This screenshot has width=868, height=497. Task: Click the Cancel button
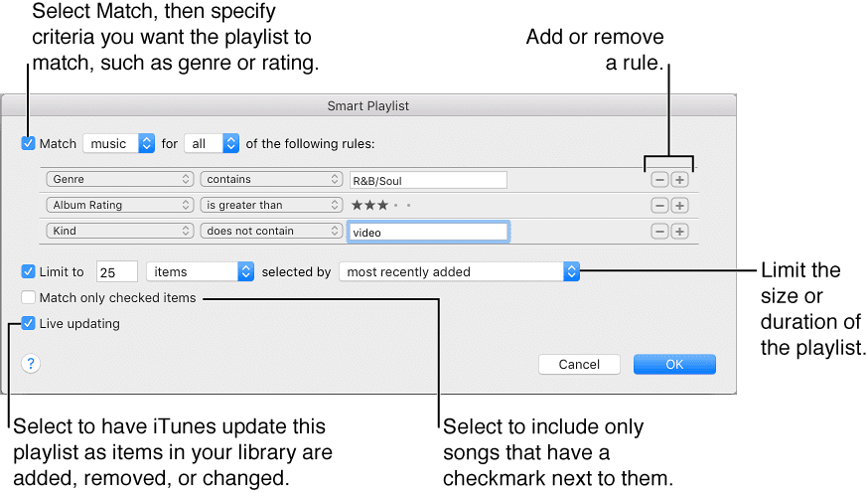(x=579, y=364)
